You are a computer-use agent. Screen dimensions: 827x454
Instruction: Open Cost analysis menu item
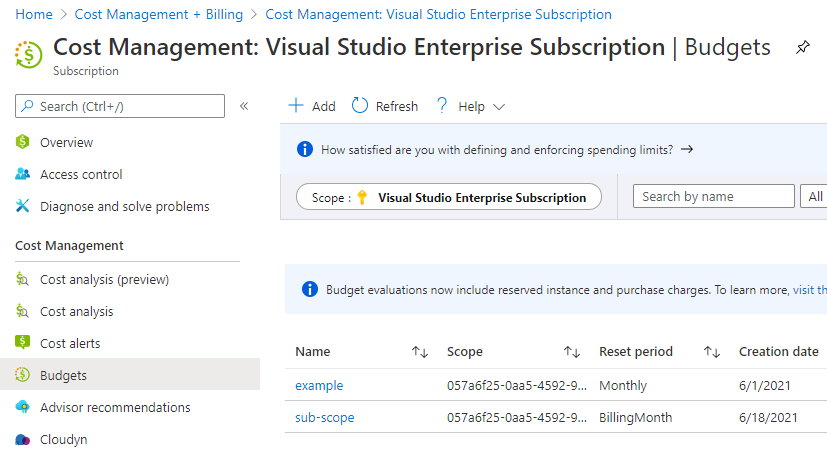[x=76, y=312]
